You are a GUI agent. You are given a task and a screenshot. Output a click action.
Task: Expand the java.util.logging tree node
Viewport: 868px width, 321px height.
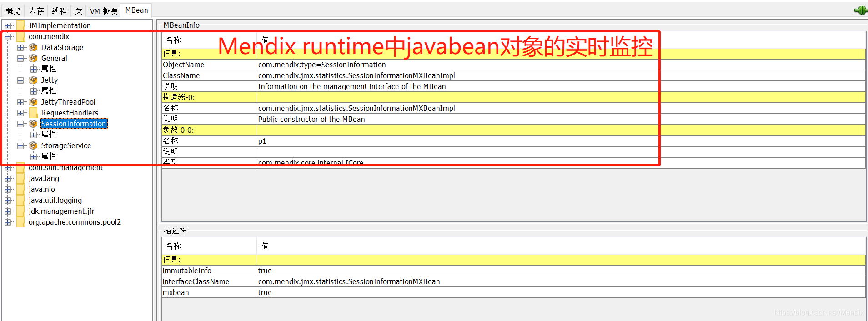(x=8, y=201)
